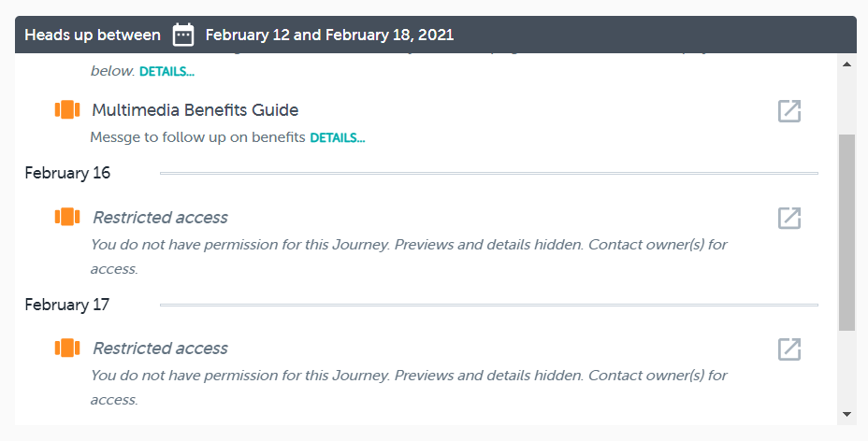
Task: Open Multimedia Benefits Guide in a new window
Action: click(x=789, y=111)
